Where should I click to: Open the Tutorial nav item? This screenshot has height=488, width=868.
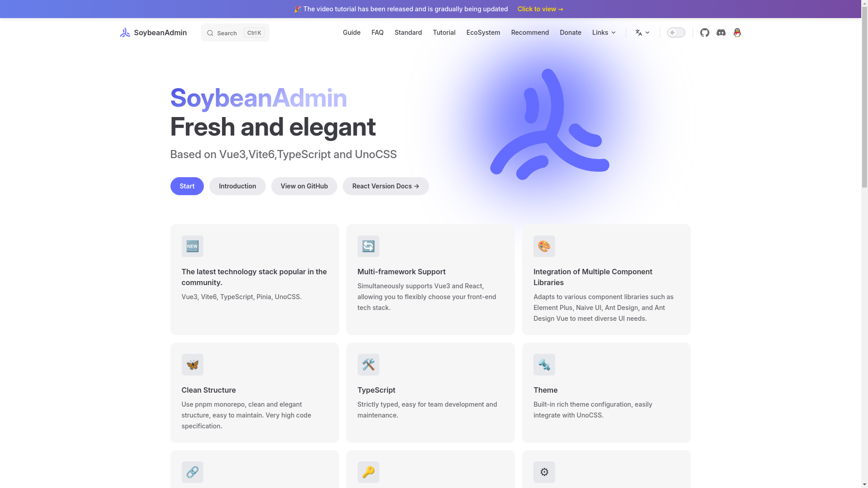coord(444,33)
